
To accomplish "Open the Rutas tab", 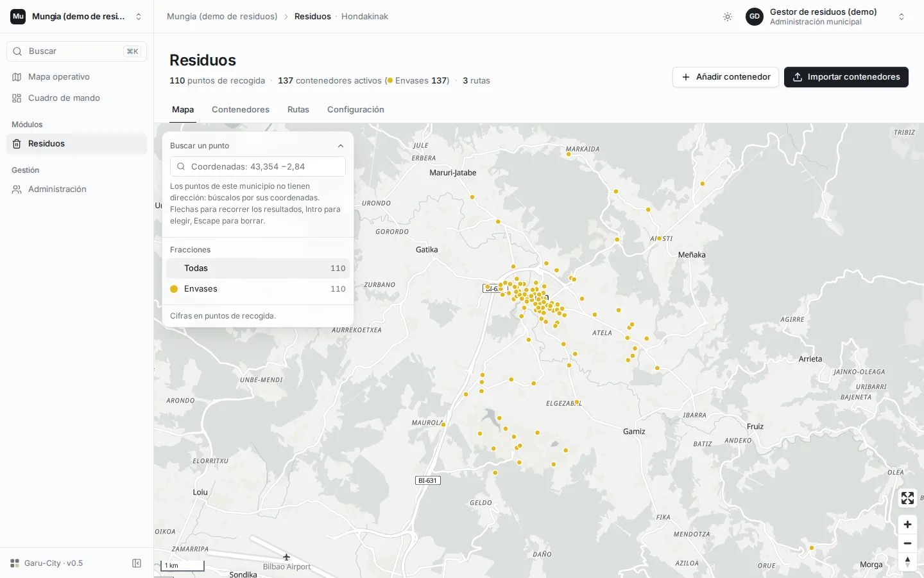I will [x=298, y=110].
